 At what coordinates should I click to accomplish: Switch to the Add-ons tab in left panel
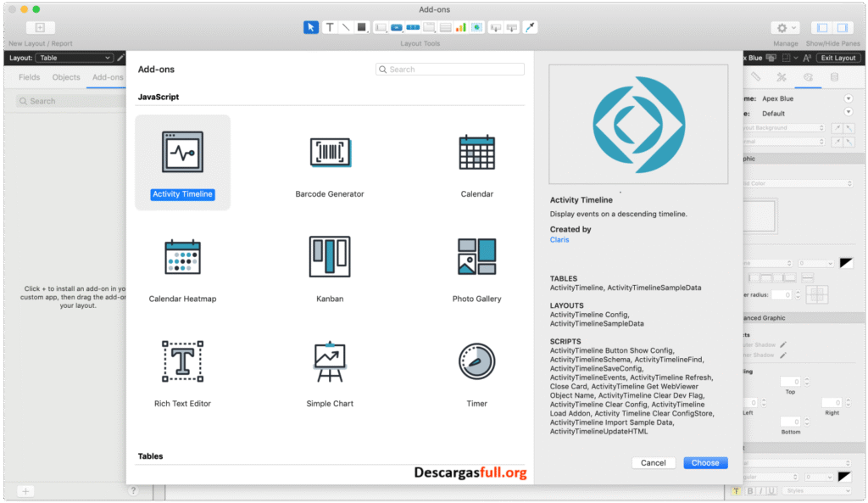106,76
